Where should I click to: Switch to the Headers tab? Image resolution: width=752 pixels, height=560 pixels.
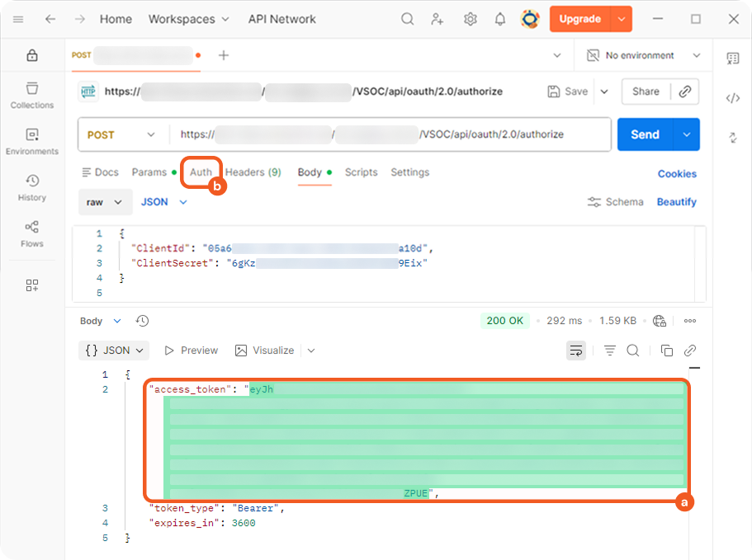point(253,172)
